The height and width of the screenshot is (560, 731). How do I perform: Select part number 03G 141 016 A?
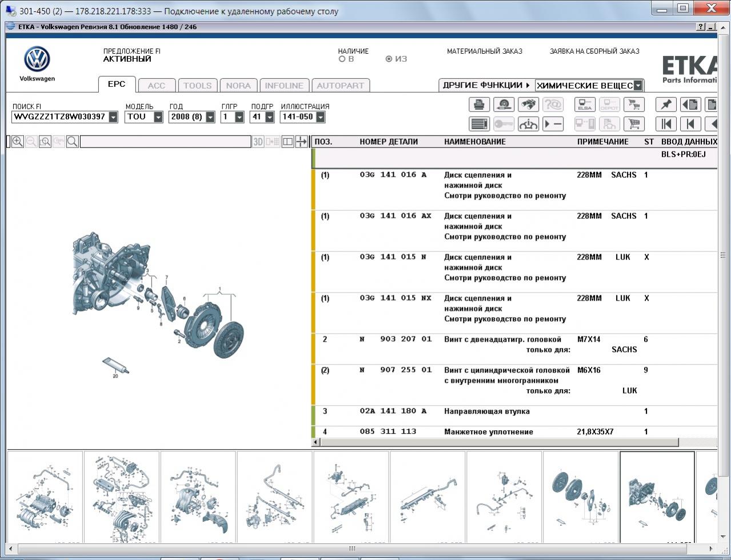[393, 175]
